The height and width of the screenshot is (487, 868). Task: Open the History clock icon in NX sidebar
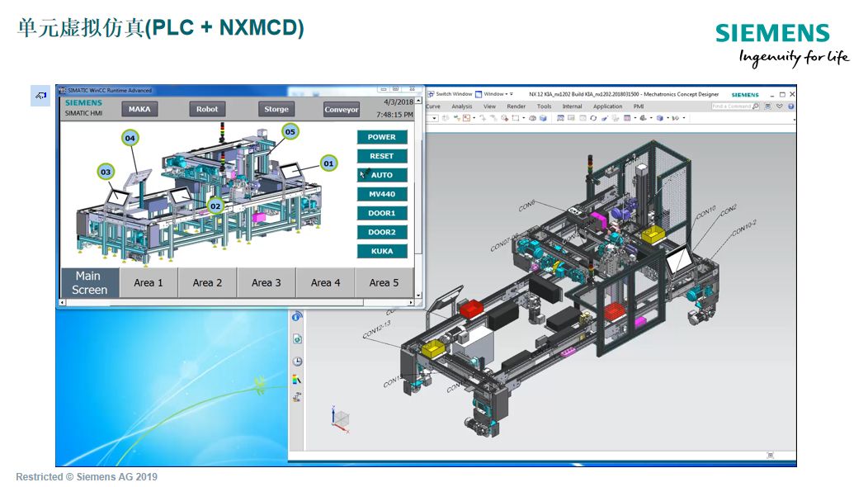point(297,362)
